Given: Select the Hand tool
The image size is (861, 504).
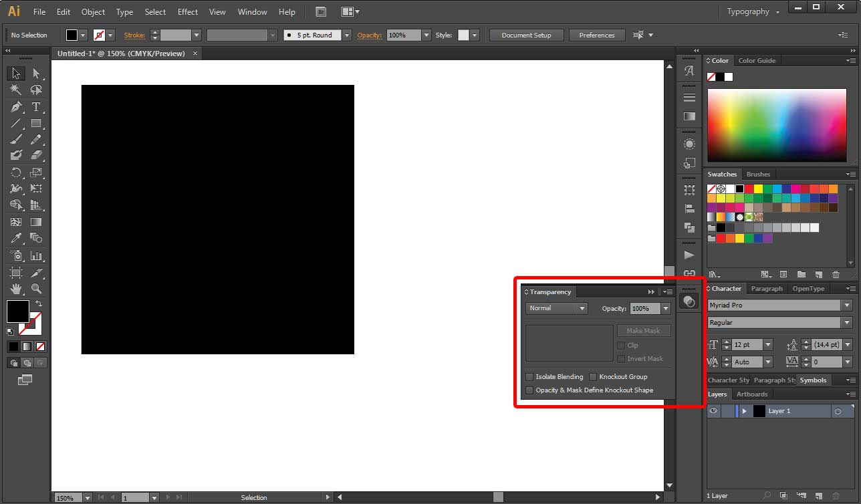Looking at the screenshot, I should [15, 288].
